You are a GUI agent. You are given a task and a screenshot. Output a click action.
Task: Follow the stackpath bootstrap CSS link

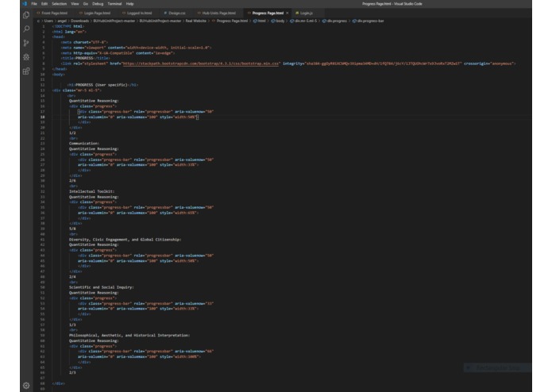tap(201, 63)
